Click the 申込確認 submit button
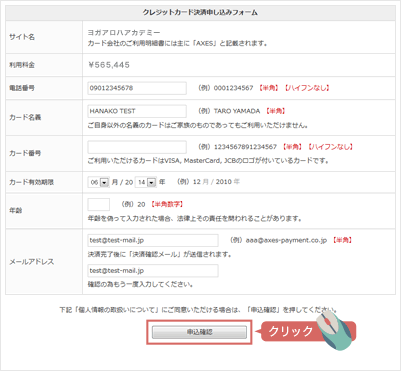This screenshot has width=401, height=371. point(199,332)
